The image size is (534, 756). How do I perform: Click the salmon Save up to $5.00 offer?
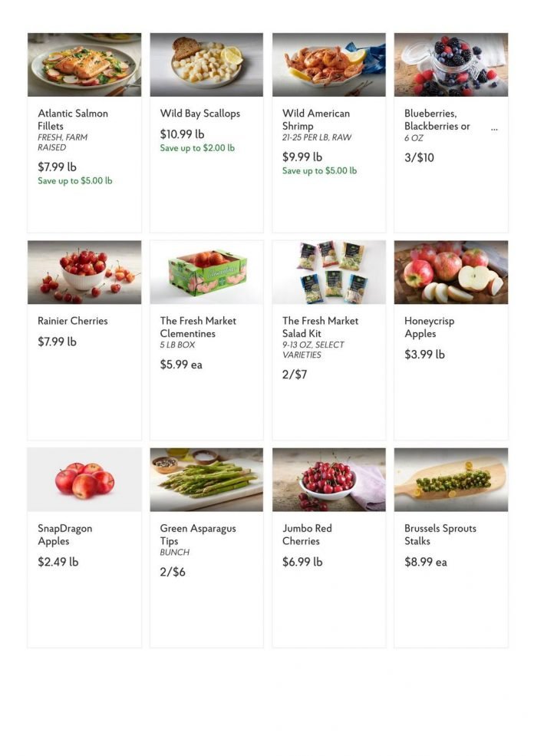pyautogui.click(x=73, y=180)
